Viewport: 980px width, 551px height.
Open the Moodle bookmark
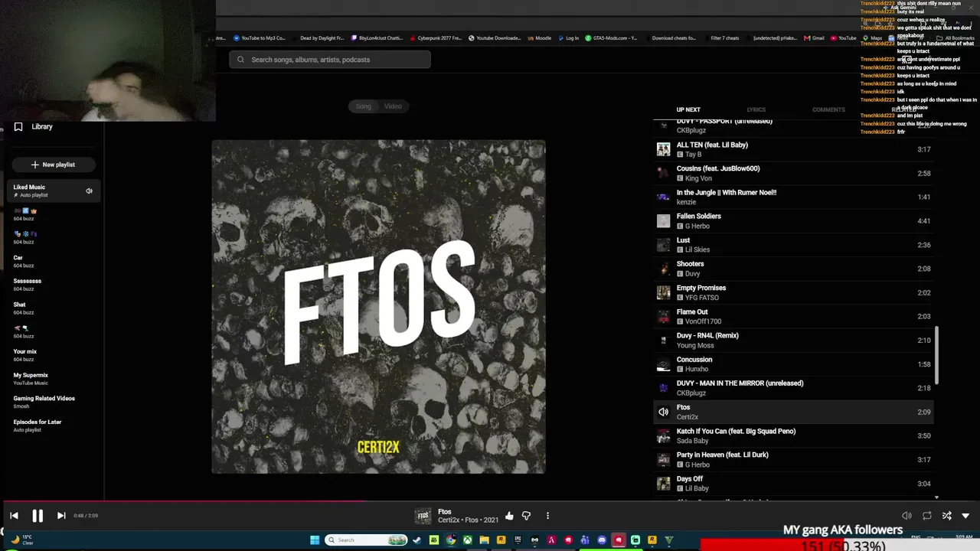click(539, 38)
